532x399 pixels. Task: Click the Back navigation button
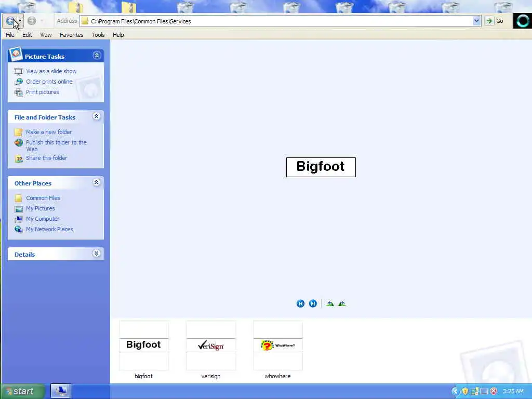10,21
